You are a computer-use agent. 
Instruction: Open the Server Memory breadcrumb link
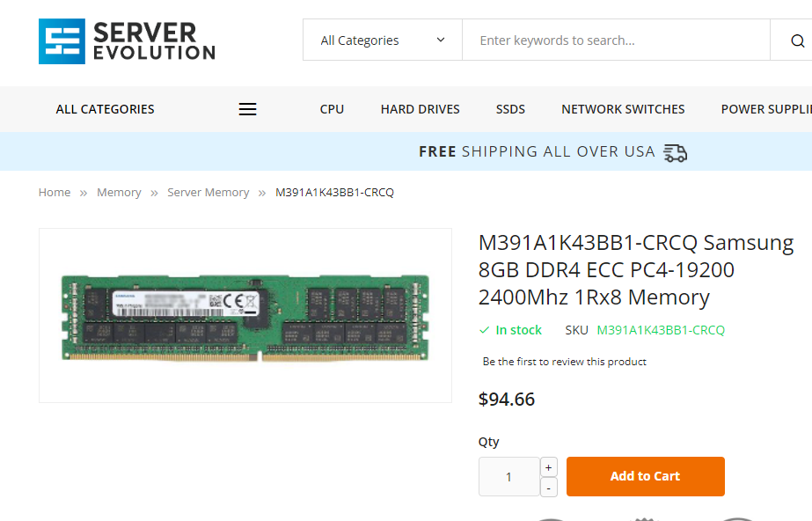coord(208,192)
